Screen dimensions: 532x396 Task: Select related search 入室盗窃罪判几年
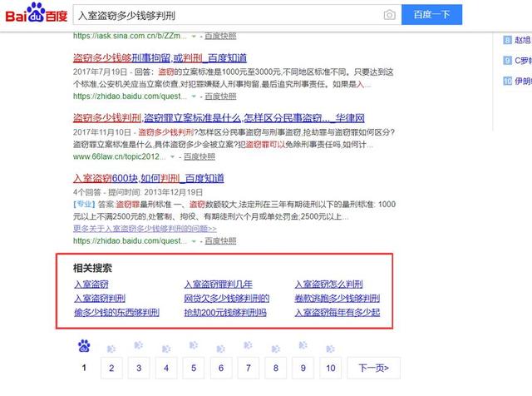[219, 285]
